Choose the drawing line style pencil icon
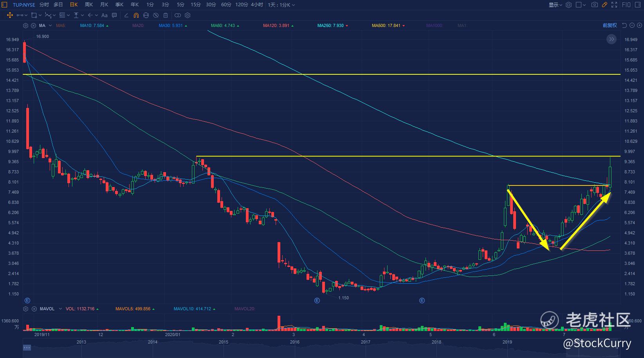The width and height of the screenshot is (644, 358). pyautogui.click(x=126, y=15)
